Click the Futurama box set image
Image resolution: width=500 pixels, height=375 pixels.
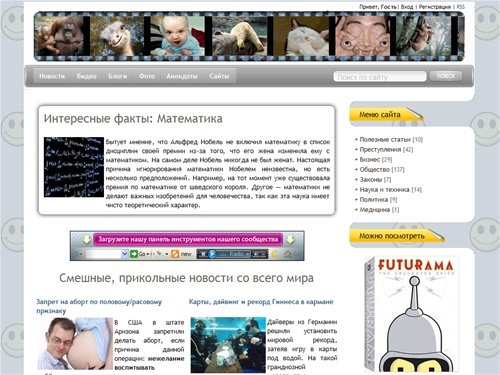(x=412, y=314)
